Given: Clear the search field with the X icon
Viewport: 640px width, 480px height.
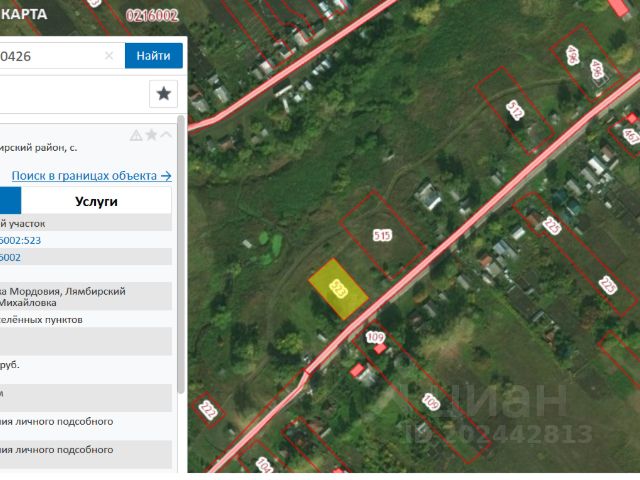Looking at the screenshot, I should click(x=109, y=56).
